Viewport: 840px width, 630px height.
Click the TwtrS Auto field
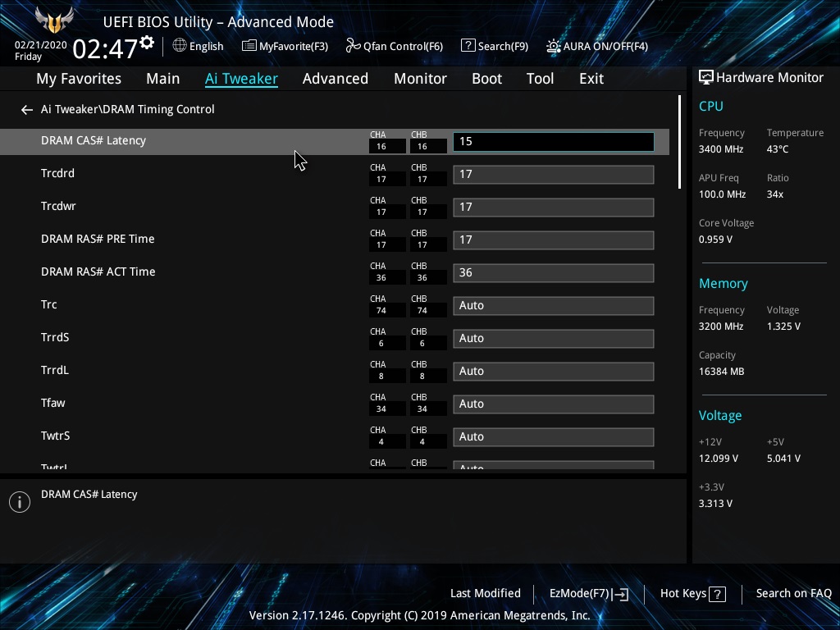pos(554,437)
